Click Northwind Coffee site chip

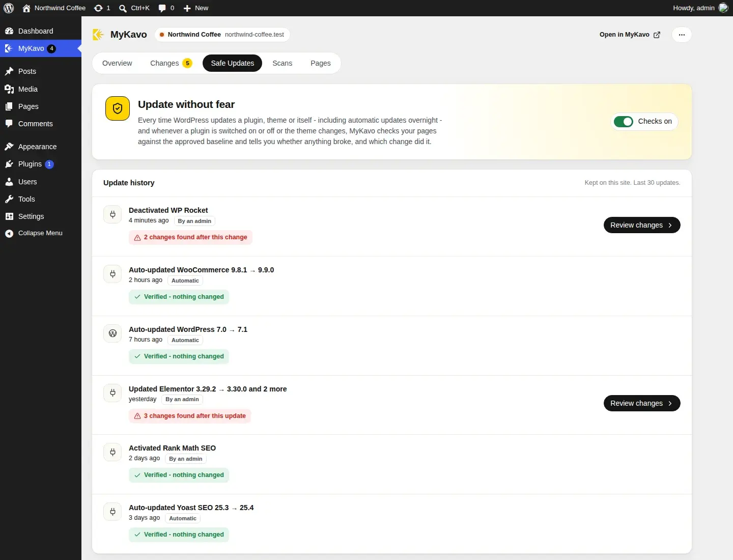(222, 35)
